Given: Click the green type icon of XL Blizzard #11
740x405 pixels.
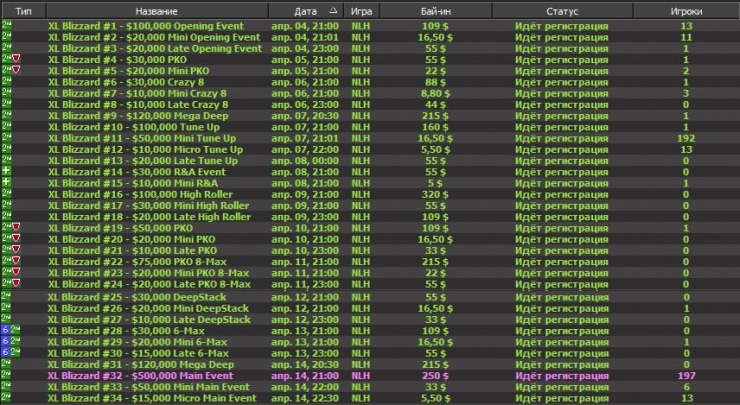Looking at the screenshot, I should pyautogui.click(x=7, y=137).
